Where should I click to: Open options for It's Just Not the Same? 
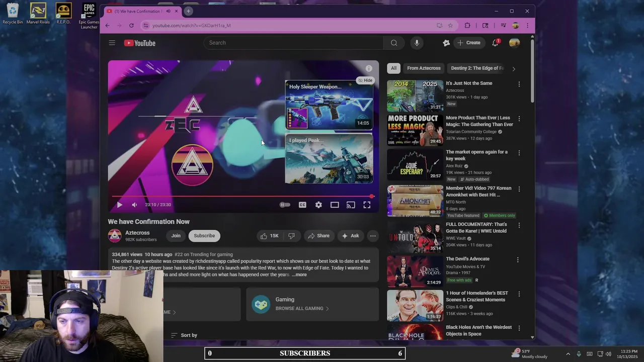click(x=519, y=84)
